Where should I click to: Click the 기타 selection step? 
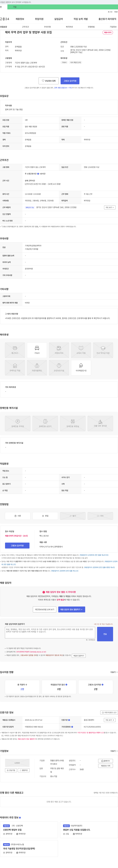click(x=100, y=516)
